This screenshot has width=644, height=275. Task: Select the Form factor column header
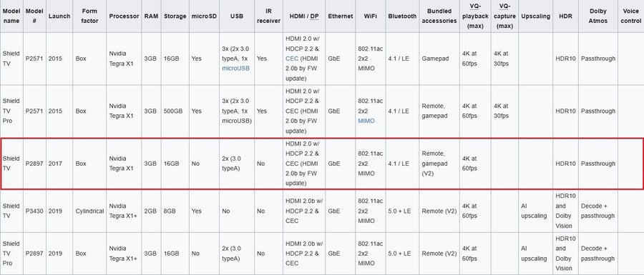point(89,16)
